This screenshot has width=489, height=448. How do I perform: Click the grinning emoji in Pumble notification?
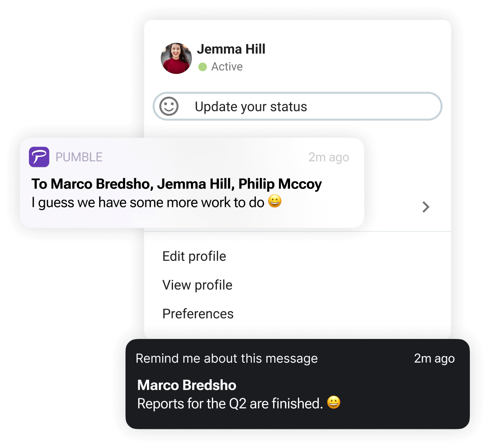(275, 201)
